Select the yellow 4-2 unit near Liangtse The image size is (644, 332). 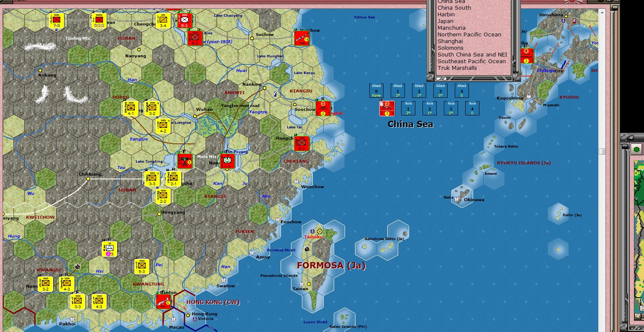point(163,125)
